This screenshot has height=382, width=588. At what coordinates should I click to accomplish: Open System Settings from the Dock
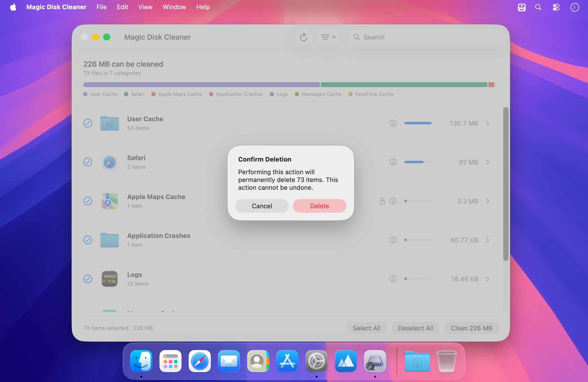tap(316, 361)
